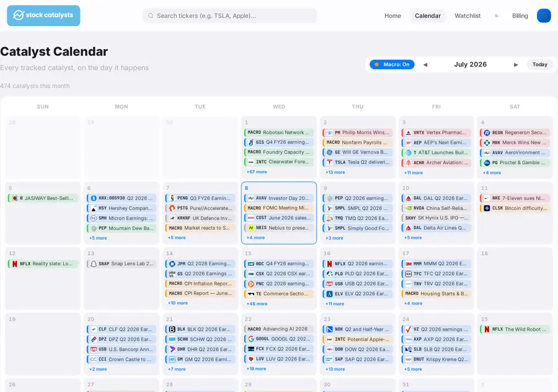Click the SNAP ghost logo icon

[93, 264]
